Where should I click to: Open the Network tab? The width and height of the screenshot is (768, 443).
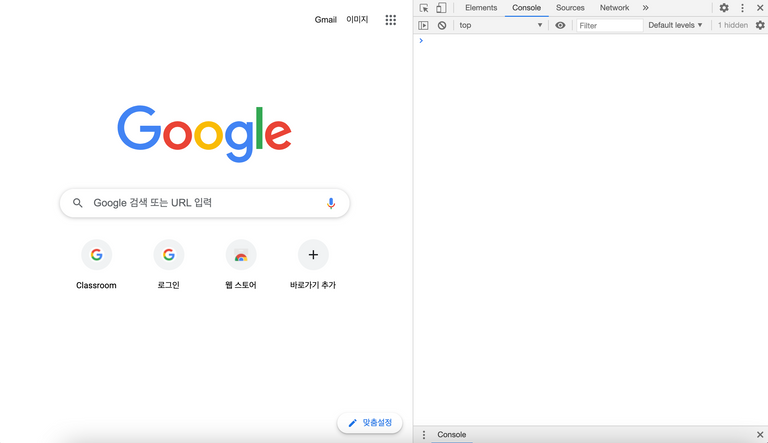point(614,8)
